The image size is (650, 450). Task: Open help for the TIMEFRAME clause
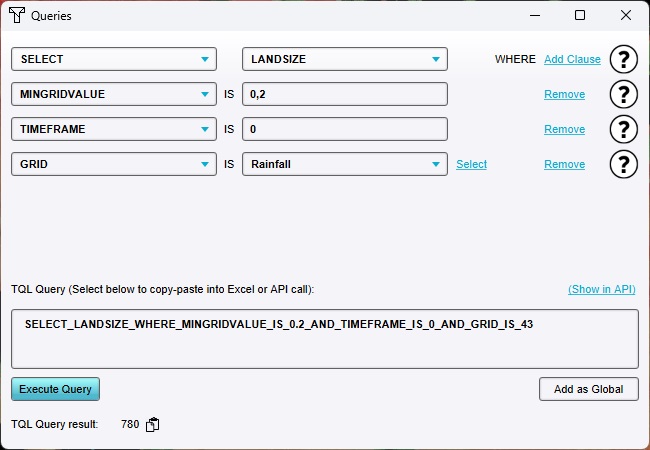(x=623, y=129)
